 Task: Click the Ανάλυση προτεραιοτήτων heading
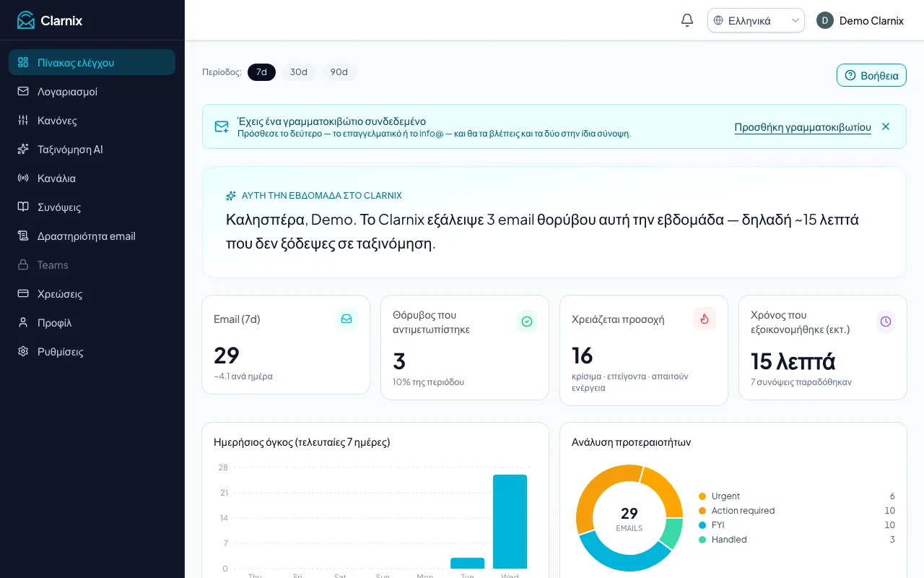631,442
